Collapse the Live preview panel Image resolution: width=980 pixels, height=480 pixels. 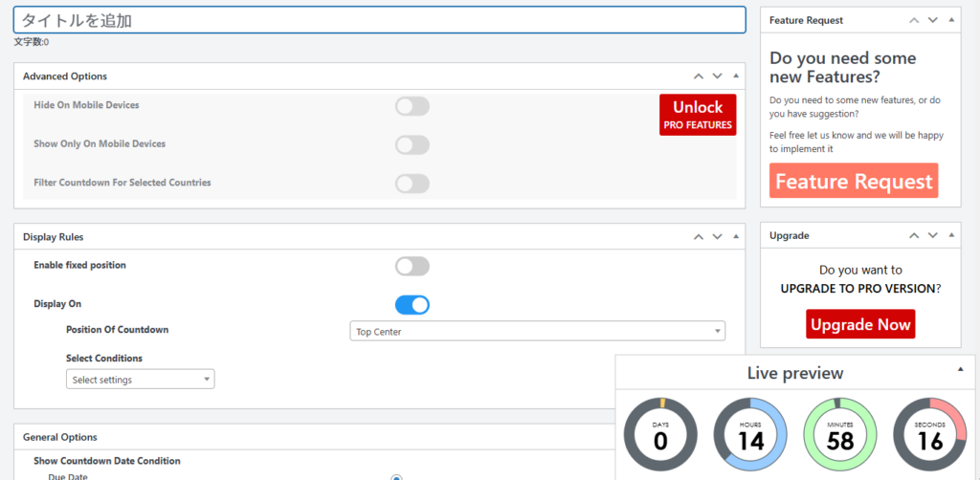click(x=961, y=369)
